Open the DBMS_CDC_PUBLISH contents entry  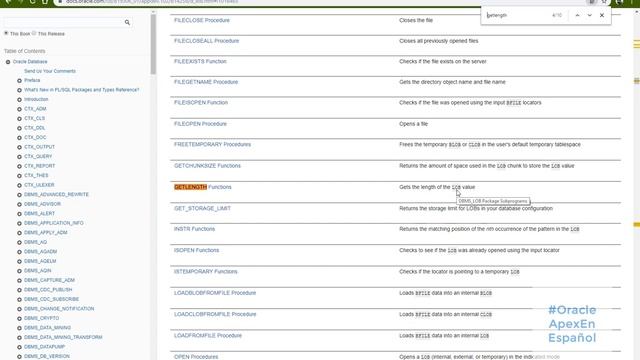pos(48,290)
